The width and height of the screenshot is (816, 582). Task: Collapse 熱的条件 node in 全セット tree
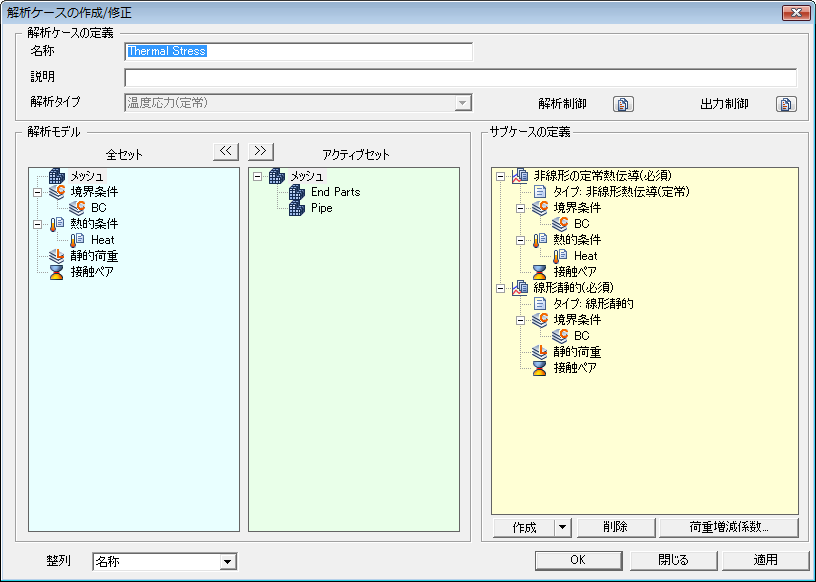[37, 224]
